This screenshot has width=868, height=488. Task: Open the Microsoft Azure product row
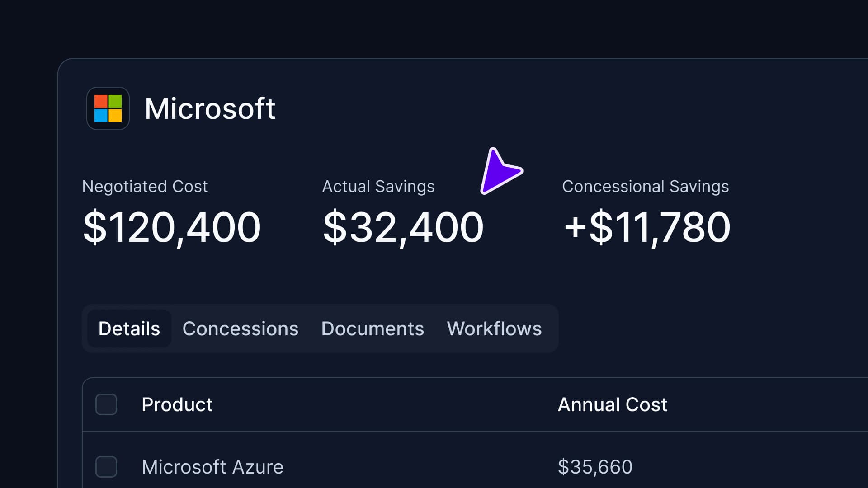coord(212,467)
